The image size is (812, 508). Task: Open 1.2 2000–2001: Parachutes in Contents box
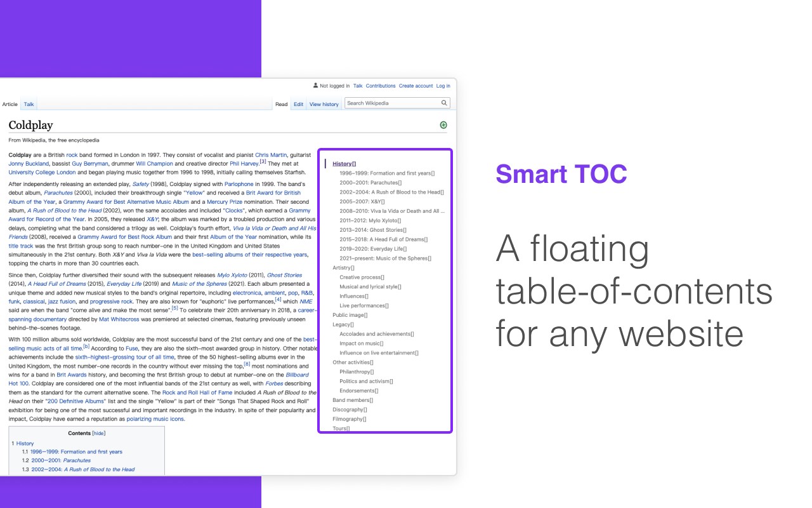[x=56, y=460]
